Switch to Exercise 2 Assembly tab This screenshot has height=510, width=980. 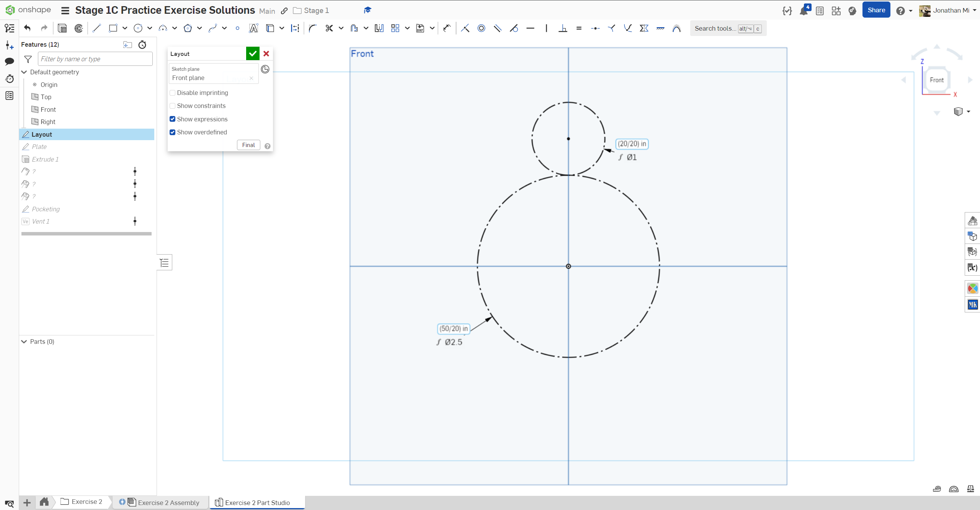pyautogui.click(x=168, y=502)
